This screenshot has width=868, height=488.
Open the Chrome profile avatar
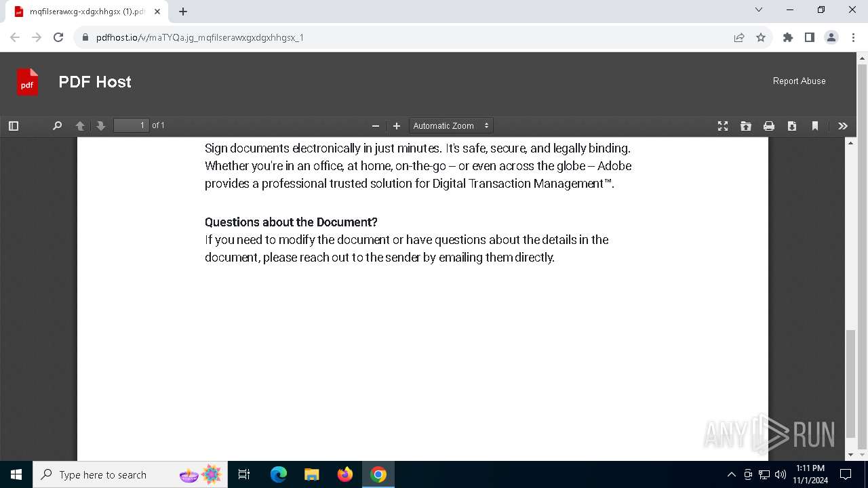[831, 37]
